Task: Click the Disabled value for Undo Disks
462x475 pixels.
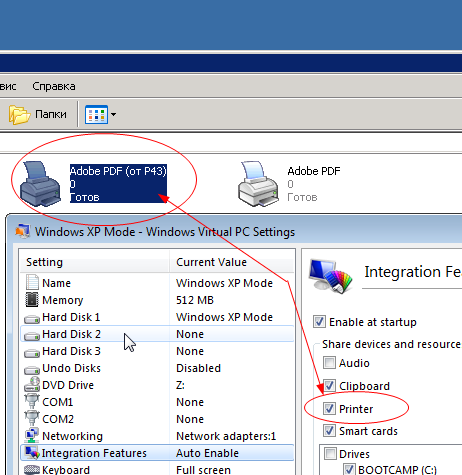Action: coord(198,368)
